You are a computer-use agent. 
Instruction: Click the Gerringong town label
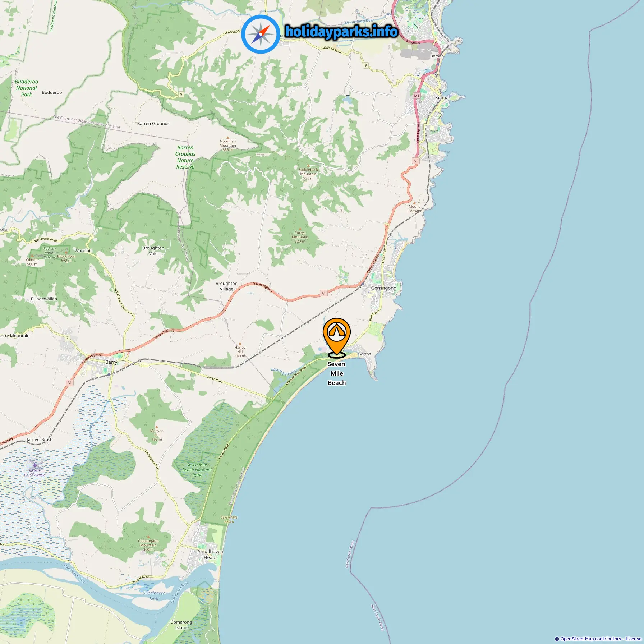pyautogui.click(x=383, y=288)
